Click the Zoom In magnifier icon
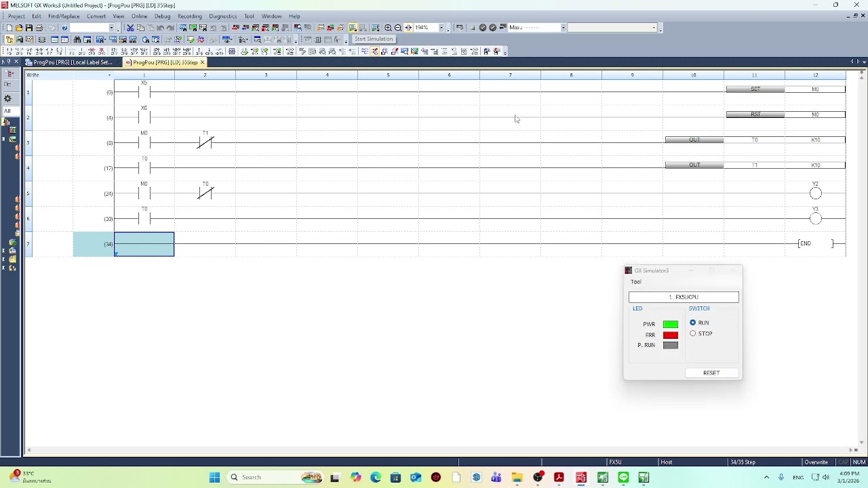Screen dimensions: 868x488 pyautogui.click(x=388, y=28)
